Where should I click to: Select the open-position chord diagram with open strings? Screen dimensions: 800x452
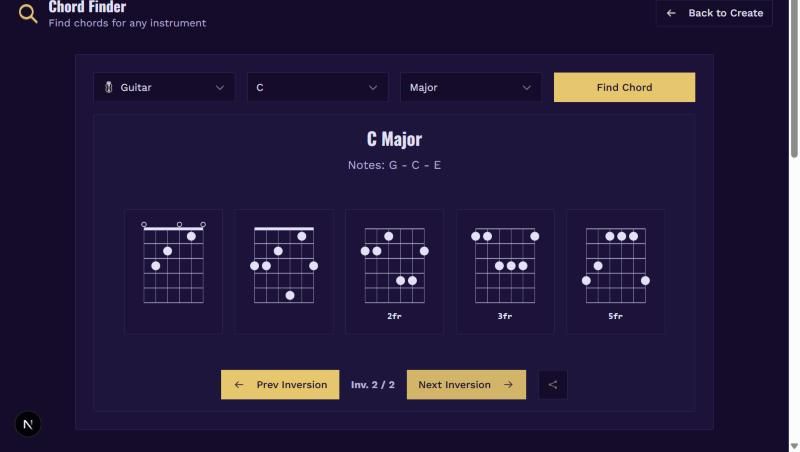click(x=173, y=271)
